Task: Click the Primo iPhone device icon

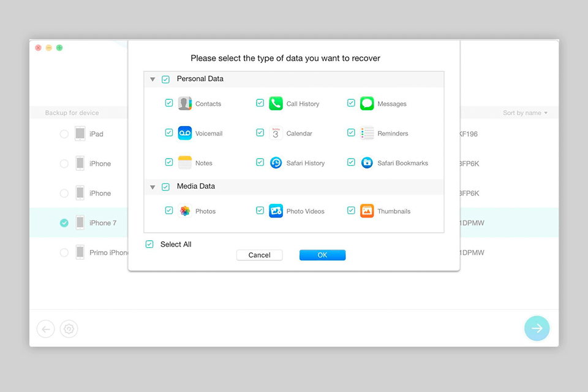Action: point(80,252)
